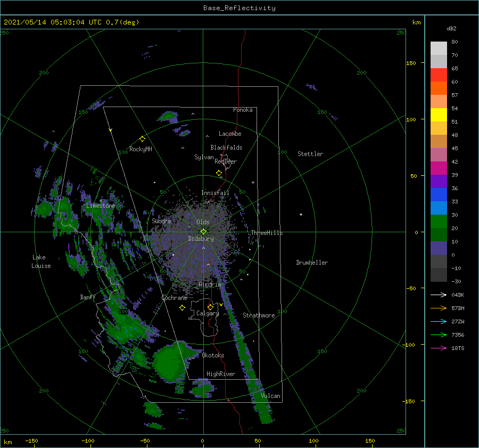
Task: Click the Olds label near radar center
Action: pyautogui.click(x=203, y=222)
